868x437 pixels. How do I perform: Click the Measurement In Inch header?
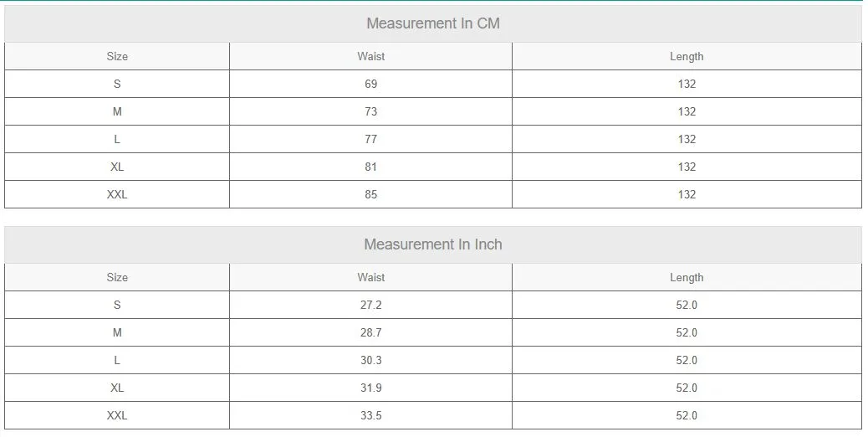pyautogui.click(x=432, y=244)
